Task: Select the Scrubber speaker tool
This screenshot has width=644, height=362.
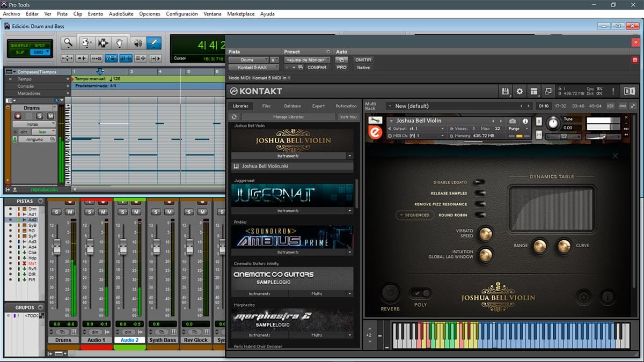Action: click(137, 43)
